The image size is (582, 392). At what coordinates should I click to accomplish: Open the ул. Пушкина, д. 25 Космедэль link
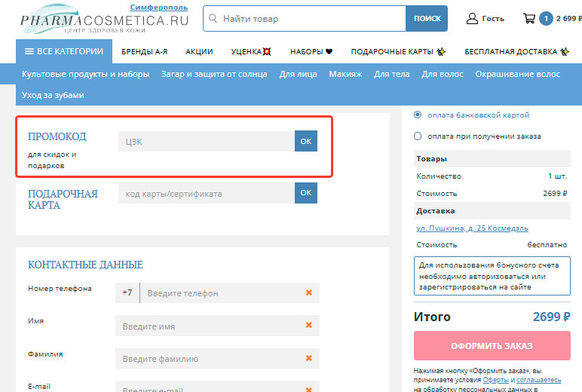[x=472, y=228]
